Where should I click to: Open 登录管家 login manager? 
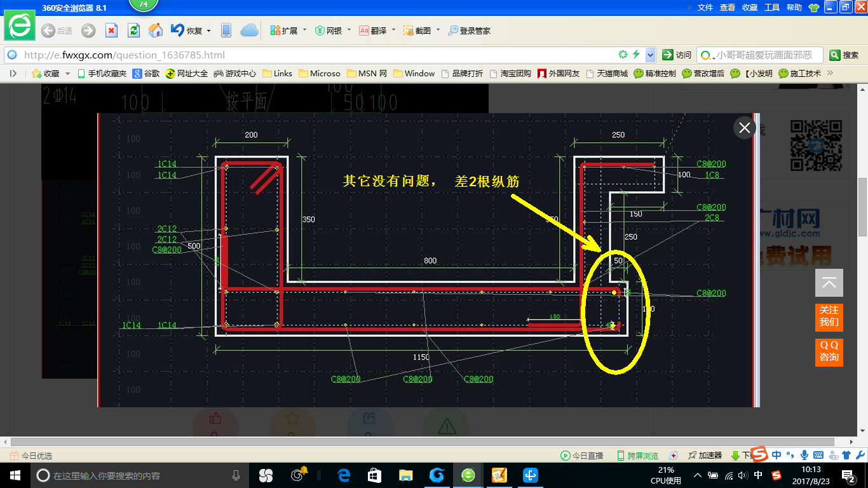pyautogui.click(x=469, y=30)
